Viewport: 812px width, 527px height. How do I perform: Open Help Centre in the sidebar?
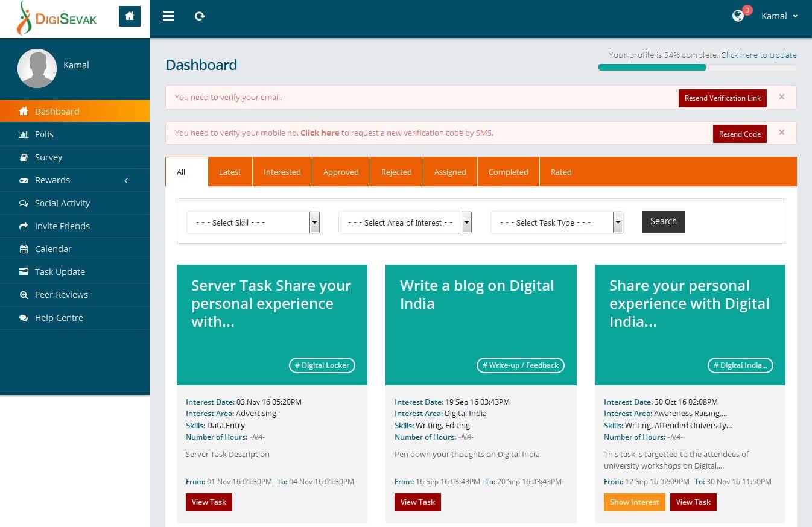(x=59, y=318)
